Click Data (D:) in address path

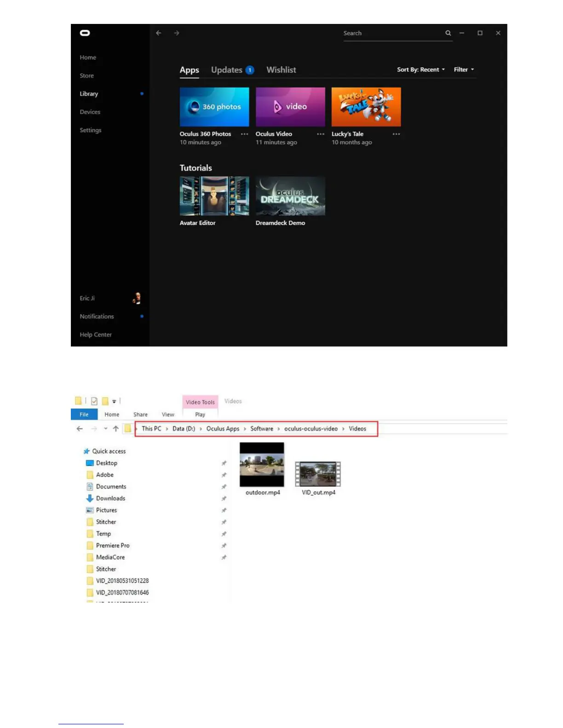pyautogui.click(x=184, y=429)
